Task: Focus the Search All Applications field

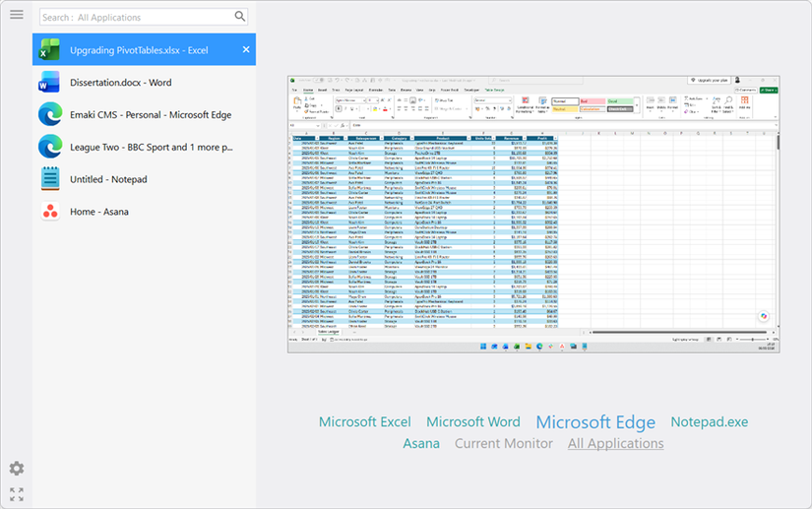Action: [144, 17]
